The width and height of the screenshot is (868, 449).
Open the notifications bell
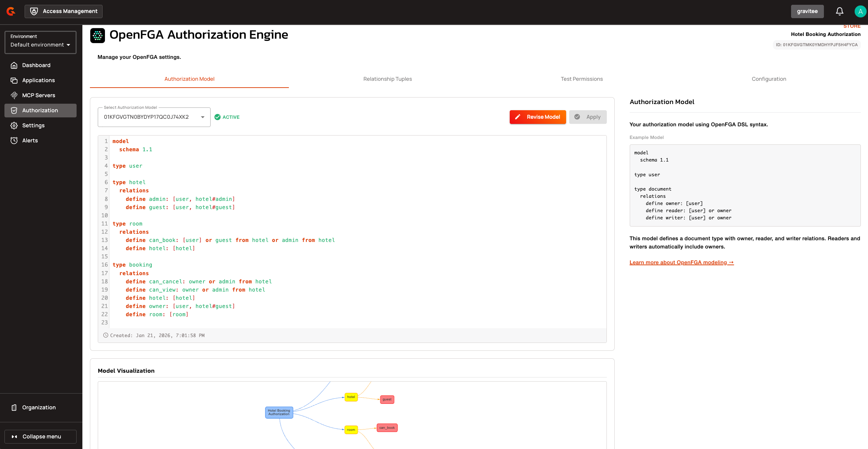(x=839, y=11)
